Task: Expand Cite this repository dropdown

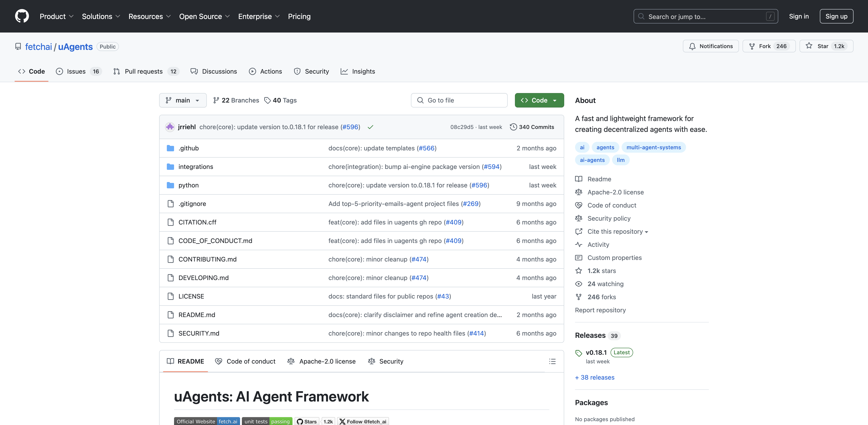Action: tap(618, 231)
